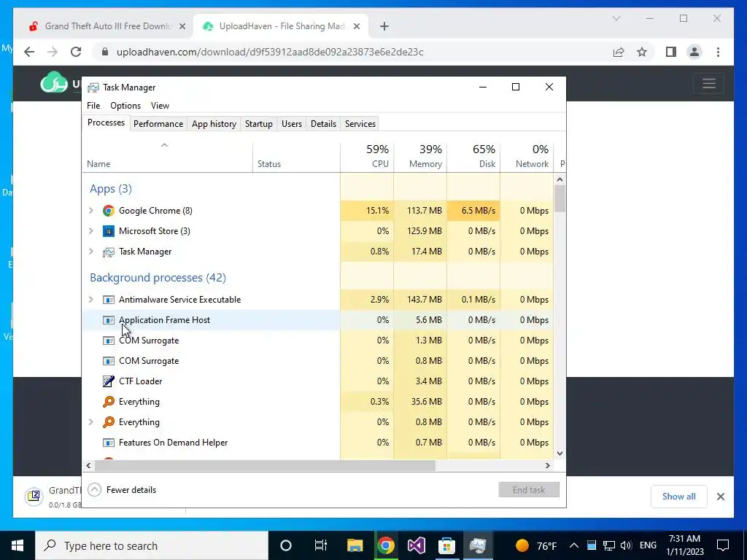The width and height of the screenshot is (747, 560).
Task: Expand the Google Chrome (8) process group
Action: [x=91, y=211]
